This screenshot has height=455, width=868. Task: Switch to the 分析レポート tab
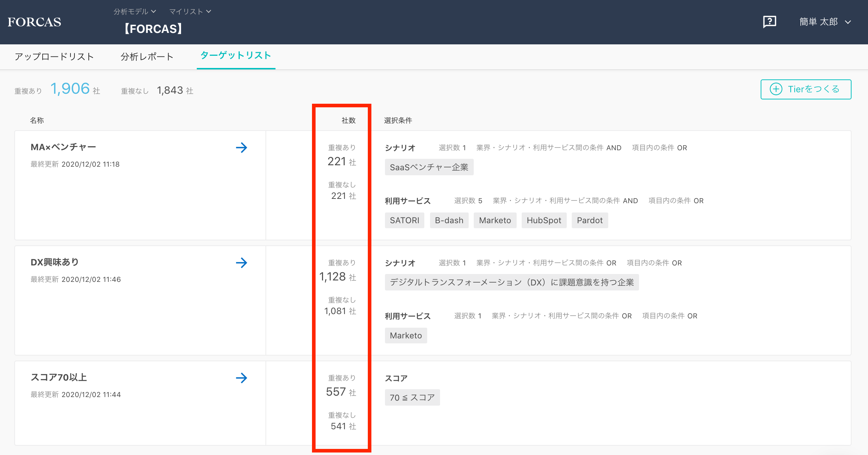tap(147, 57)
